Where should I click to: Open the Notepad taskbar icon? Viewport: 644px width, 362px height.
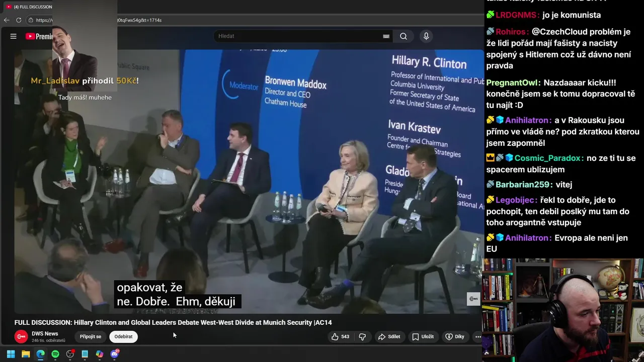coord(85,354)
